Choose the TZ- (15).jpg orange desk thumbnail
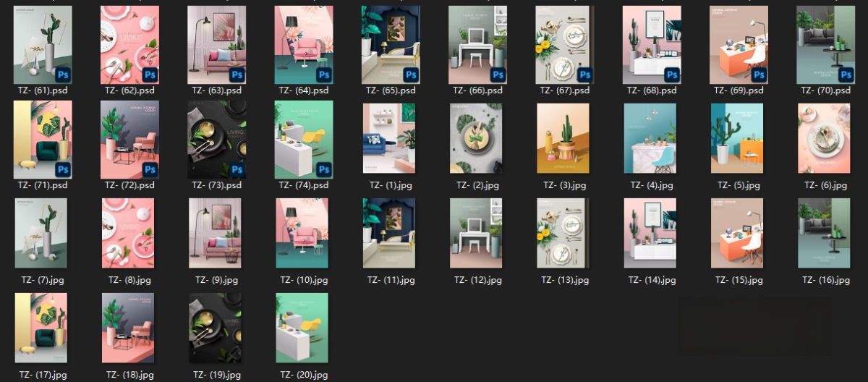Image resolution: width=868 pixels, height=382 pixels. click(x=736, y=233)
